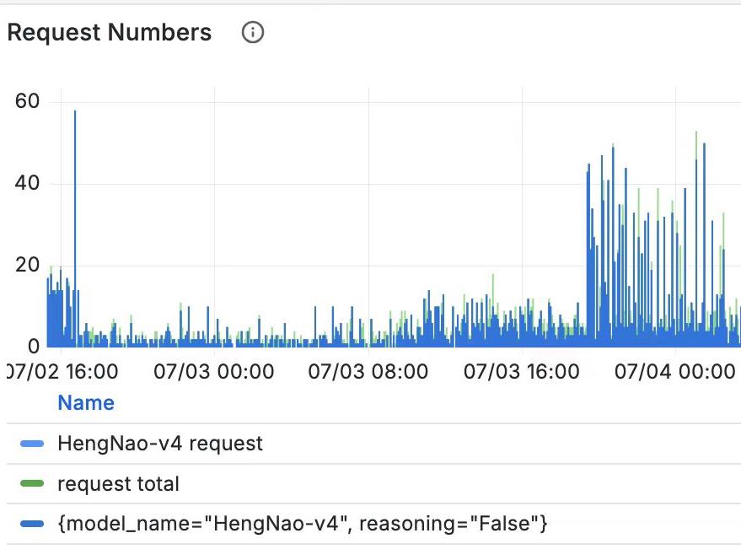Click the 07/04 00:00 time axis label
741x560 pixels.
click(674, 372)
